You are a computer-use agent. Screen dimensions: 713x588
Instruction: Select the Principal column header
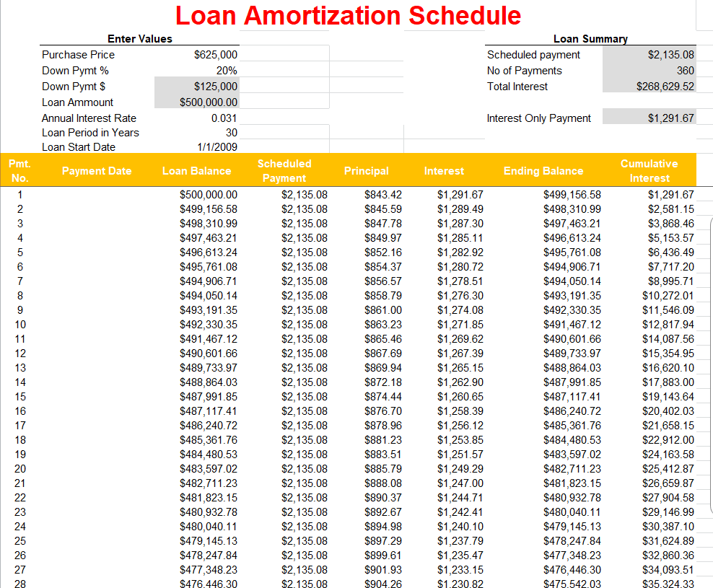366,171
